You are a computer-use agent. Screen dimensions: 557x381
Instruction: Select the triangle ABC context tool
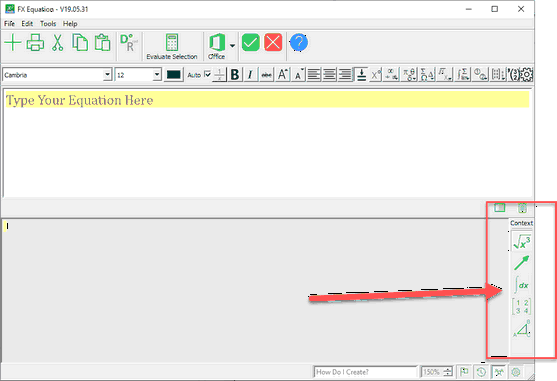521,329
